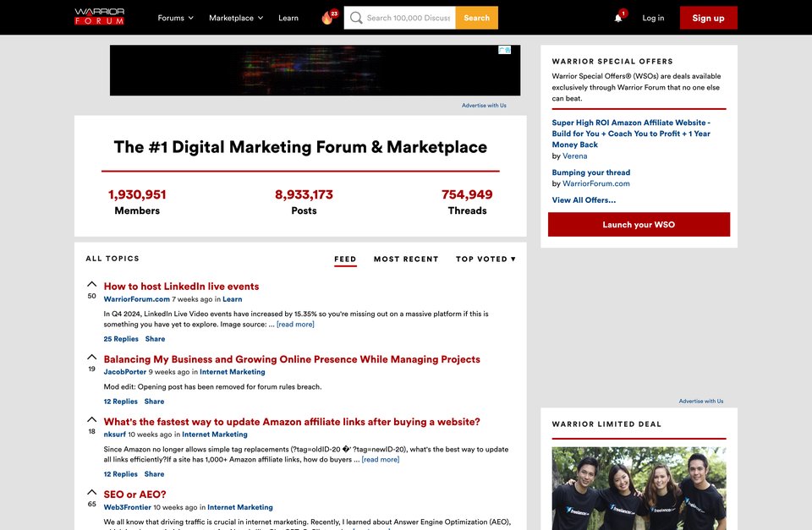Click the orange Search button
This screenshot has height=530, width=812.
tap(477, 18)
